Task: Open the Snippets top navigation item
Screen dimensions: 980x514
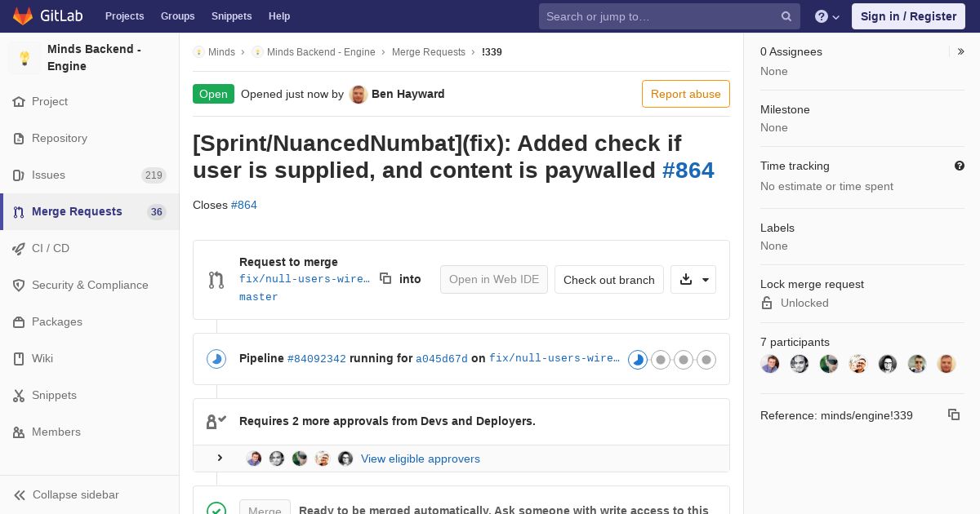Action: [232, 16]
